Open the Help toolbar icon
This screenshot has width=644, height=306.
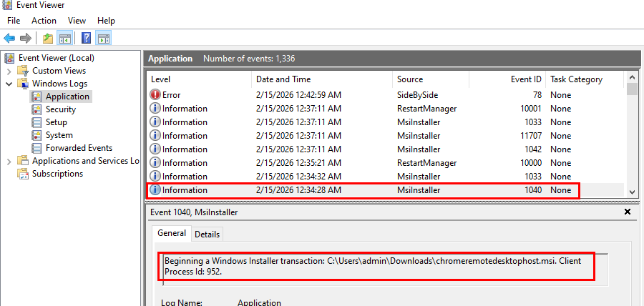87,39
